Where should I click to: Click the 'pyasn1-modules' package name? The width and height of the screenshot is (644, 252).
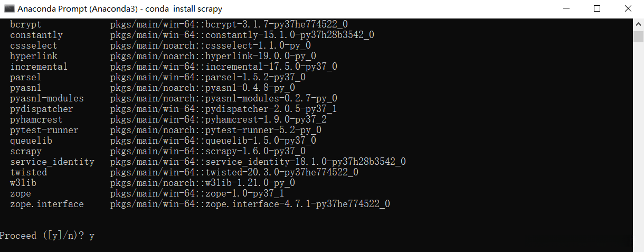[47, 98]
